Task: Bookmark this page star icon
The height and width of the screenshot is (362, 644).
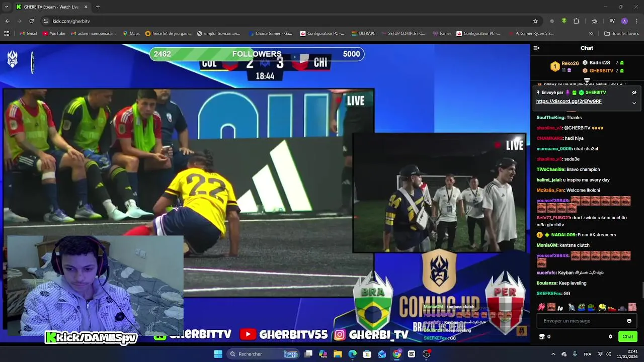Action: (535, 21)
